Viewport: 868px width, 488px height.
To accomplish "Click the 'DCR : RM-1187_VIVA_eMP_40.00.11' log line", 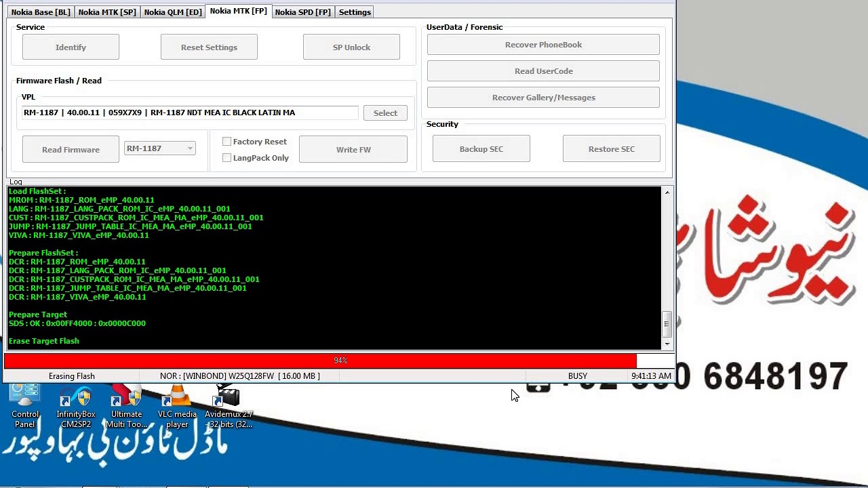I will coord(77,298).
